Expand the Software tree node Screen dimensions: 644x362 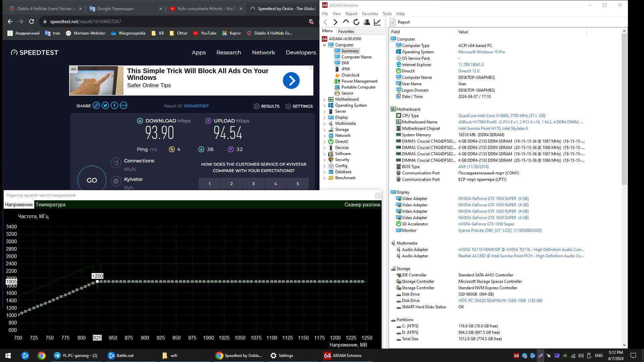(x=325, y=154)
